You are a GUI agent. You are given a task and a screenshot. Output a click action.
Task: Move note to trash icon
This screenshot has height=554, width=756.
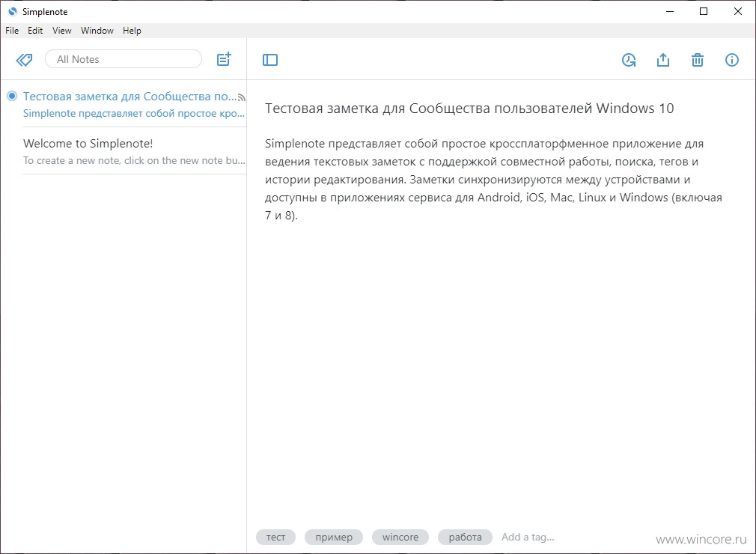coord(697,60)
